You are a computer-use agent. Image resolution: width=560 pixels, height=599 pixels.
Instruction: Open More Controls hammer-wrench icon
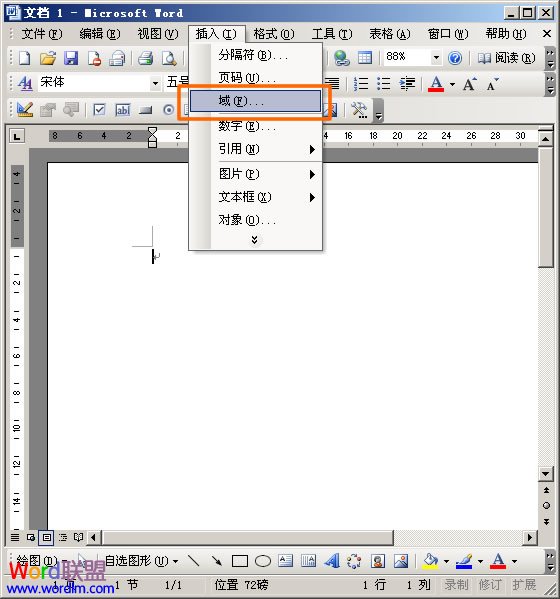pyautogui.click(x=359, y=110)
